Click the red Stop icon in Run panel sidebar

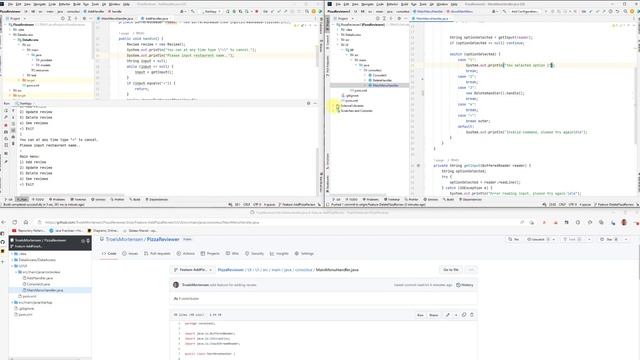(x=6, y=125)
